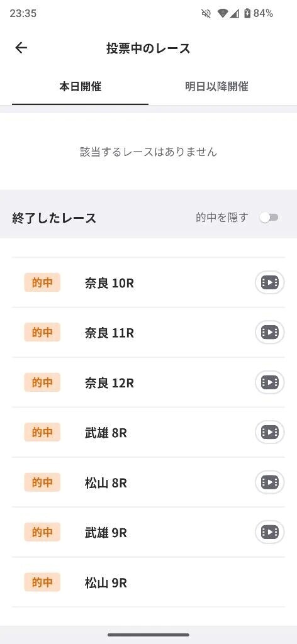This screenshot has height=644, width=297.
Task: Tap the back arrow icon
Action: click(x=21, y=48)
